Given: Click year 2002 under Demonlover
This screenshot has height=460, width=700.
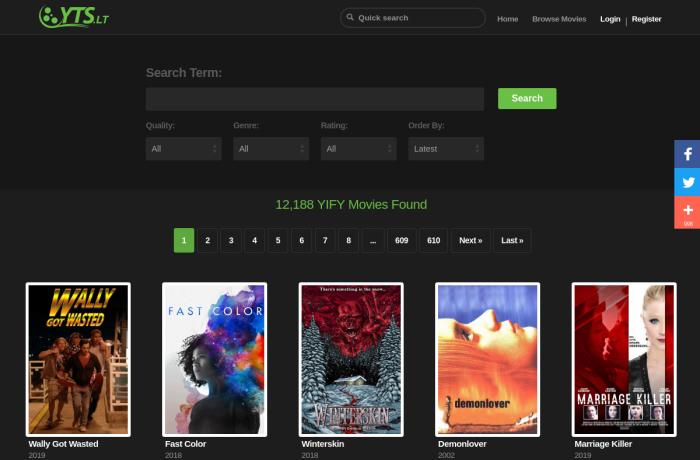Looking at the screenshot, I should (x=446, y=456).
